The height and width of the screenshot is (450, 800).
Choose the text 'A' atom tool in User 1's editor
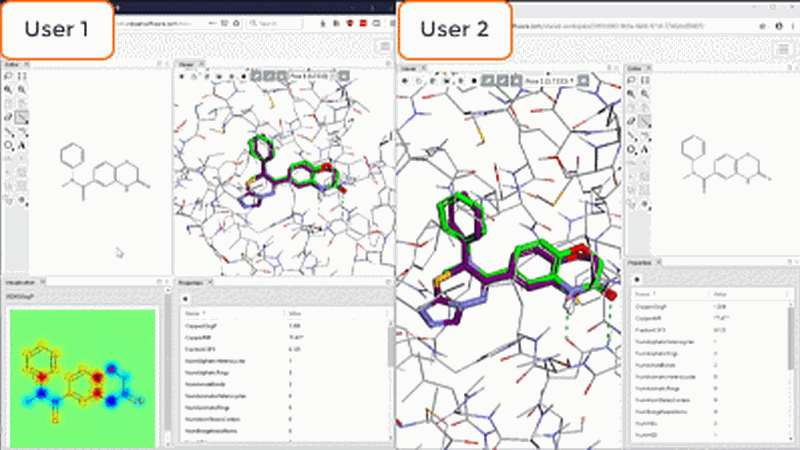22,145
